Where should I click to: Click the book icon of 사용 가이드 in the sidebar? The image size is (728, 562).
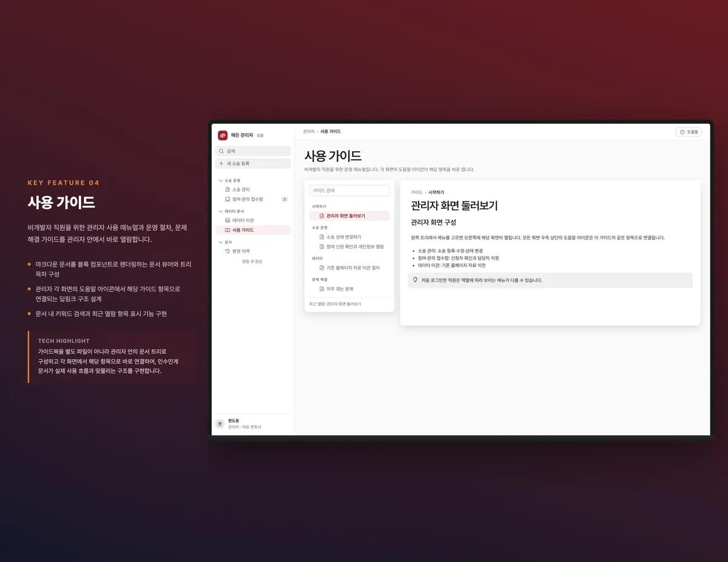pyautogui.click(x=227, y=230)
